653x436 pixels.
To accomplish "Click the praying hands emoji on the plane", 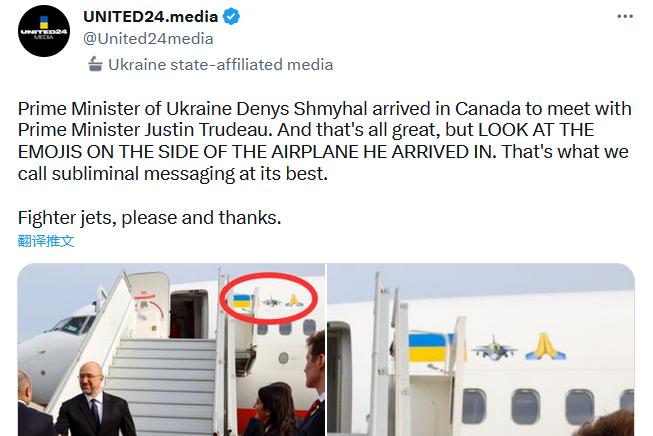I will click(x=545, y=349).
